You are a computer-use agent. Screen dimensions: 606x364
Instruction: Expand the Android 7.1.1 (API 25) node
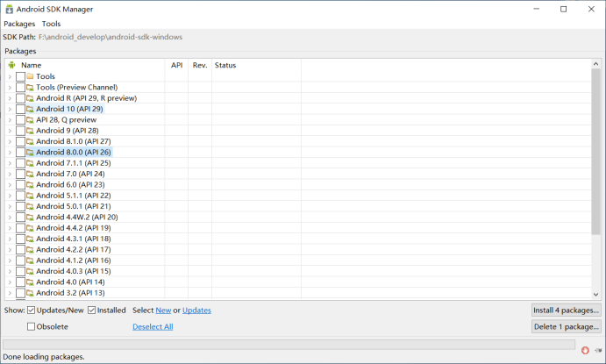click(10, 163)
